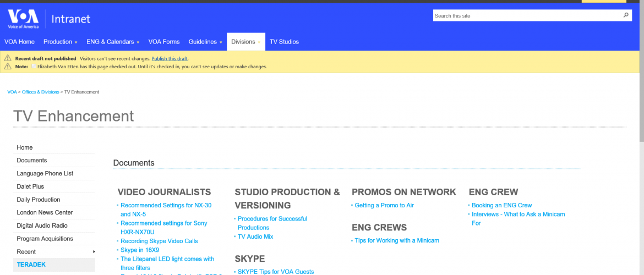Open Procedures for Successful Productions link
The height and width of the screenshot is (275, 644).
(x=272, y=223)
